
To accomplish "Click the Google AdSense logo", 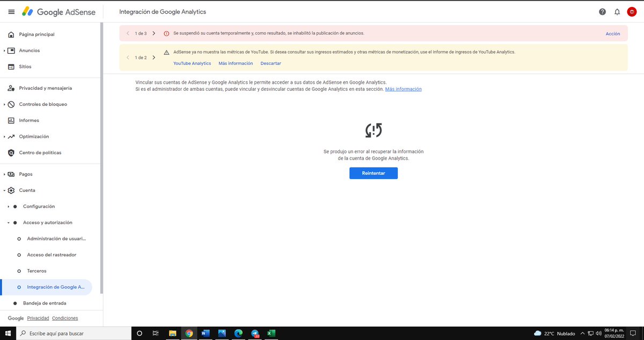I will click(58, 12).
